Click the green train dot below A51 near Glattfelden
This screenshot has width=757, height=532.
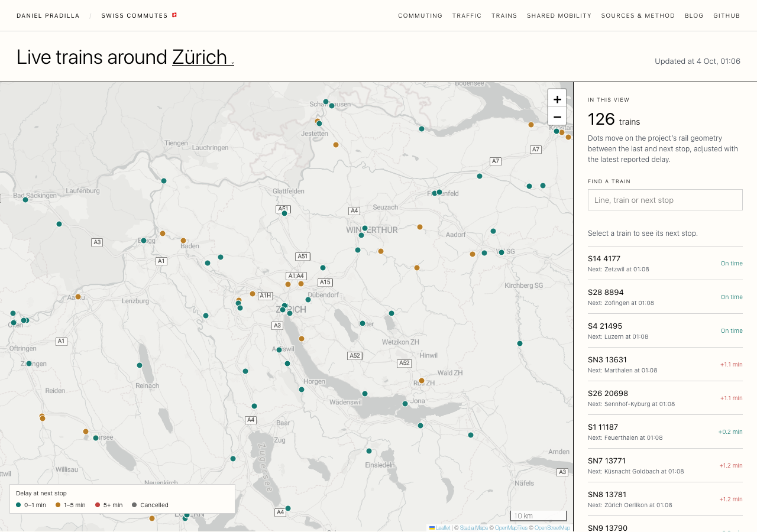[x=284, y=213]
